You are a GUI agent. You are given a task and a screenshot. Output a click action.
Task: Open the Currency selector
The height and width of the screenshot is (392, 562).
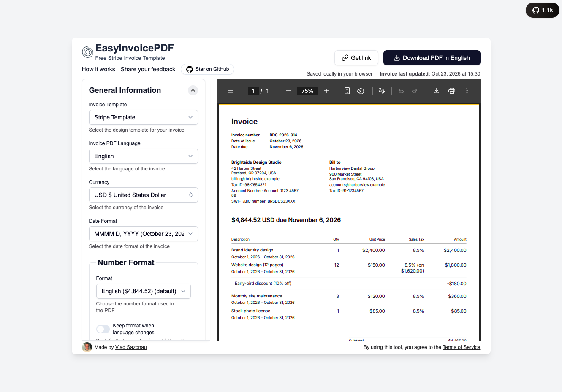pos(144,195)
